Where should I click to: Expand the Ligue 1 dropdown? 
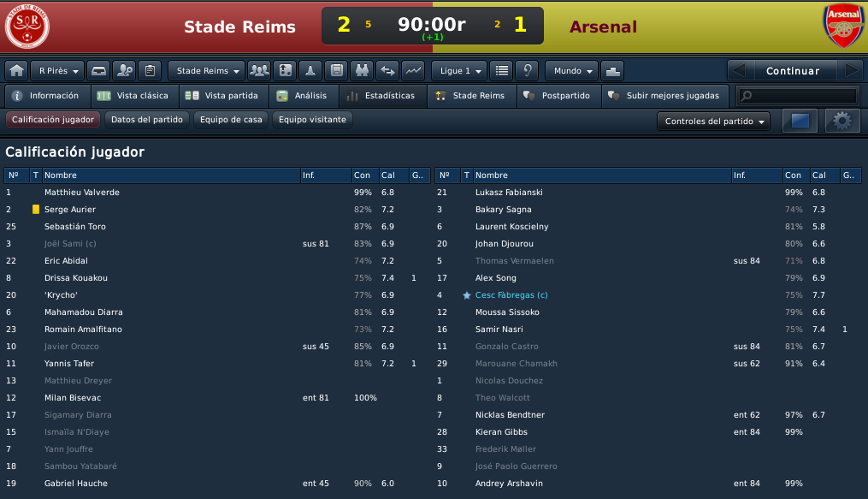click(x=459, y=71)
